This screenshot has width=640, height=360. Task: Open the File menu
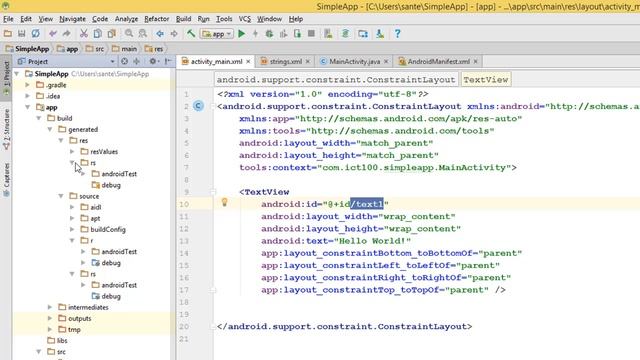pyautogui.click(x=8, y=19)
